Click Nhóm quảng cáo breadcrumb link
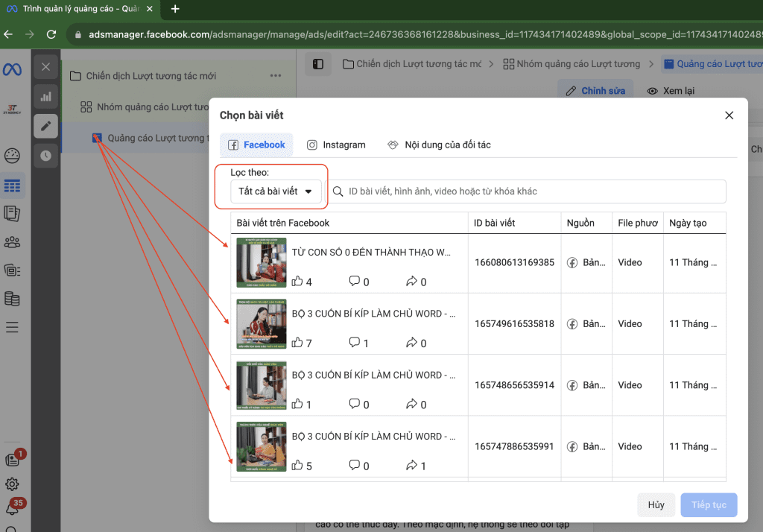The height and width of the screenshot is (532, 763). (x=572, y=64)
